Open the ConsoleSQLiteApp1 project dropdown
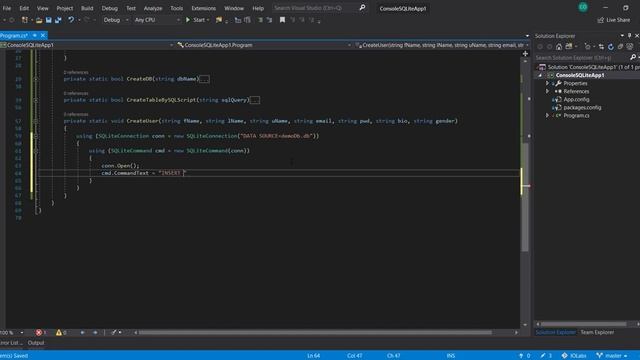The image size is (640, 360). (x=87, y=45)
